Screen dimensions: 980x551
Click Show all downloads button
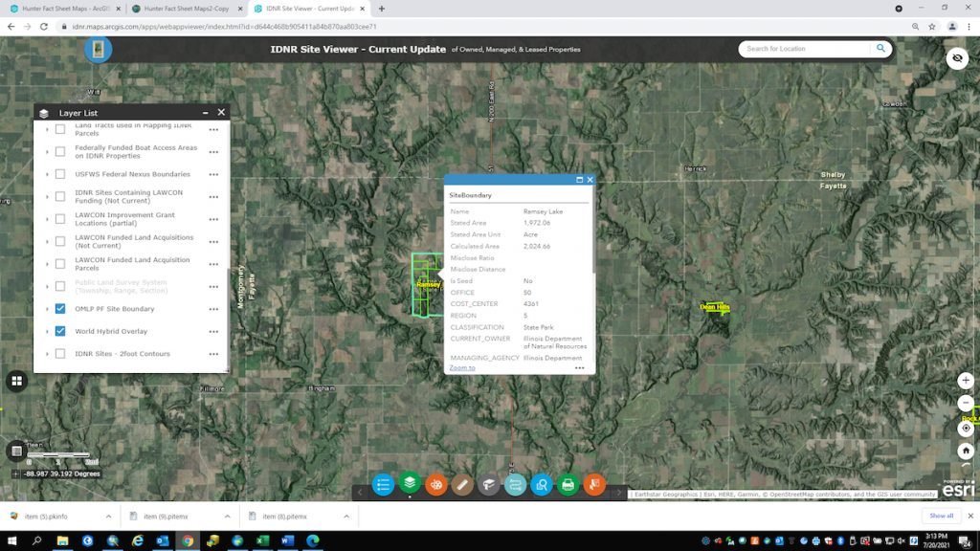pyautogui.click(x=941, y=516)
